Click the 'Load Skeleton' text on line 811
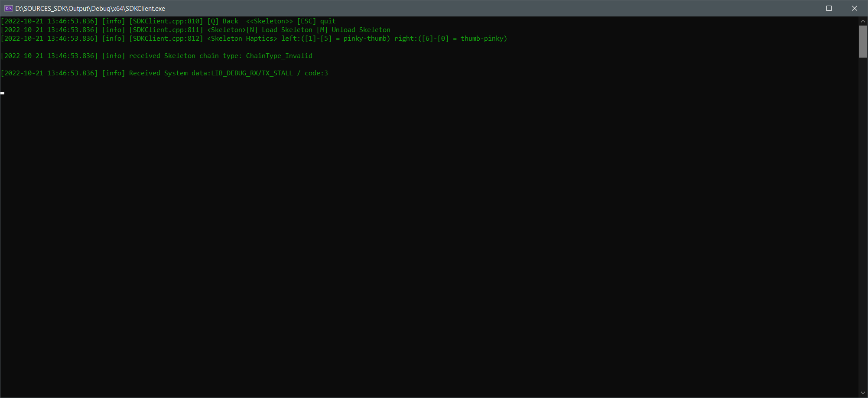The height and width of the screenshot is (398, 868). coord(287,30)
